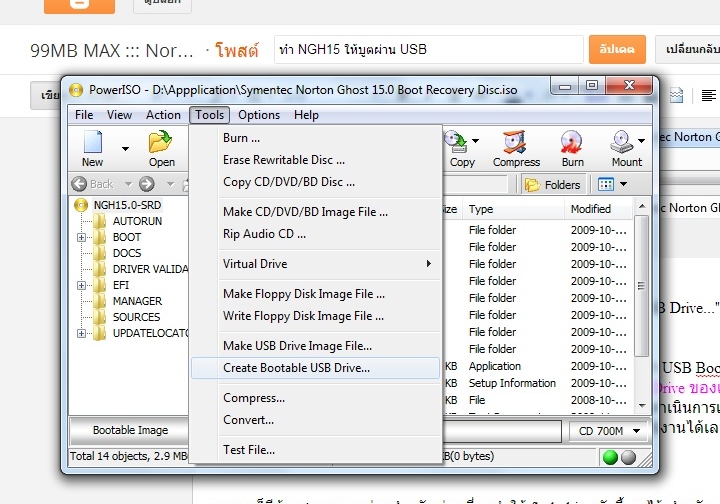This screenshot has height=504, width=720.
Task: Select the SOURCES folder in tree
Action: [x=136, y=317]
